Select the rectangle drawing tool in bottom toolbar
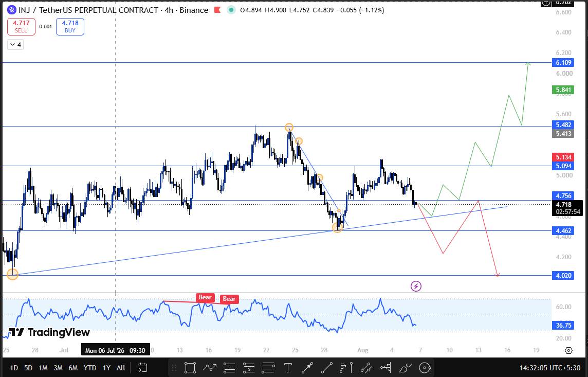This screenshot has height=377, width=588. pyautogui.click(x=190, y=368)
